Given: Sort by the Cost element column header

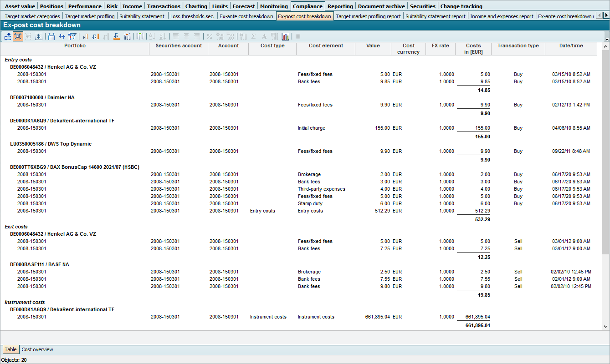Looking at the screenshot, I should (x=326, y=45).
